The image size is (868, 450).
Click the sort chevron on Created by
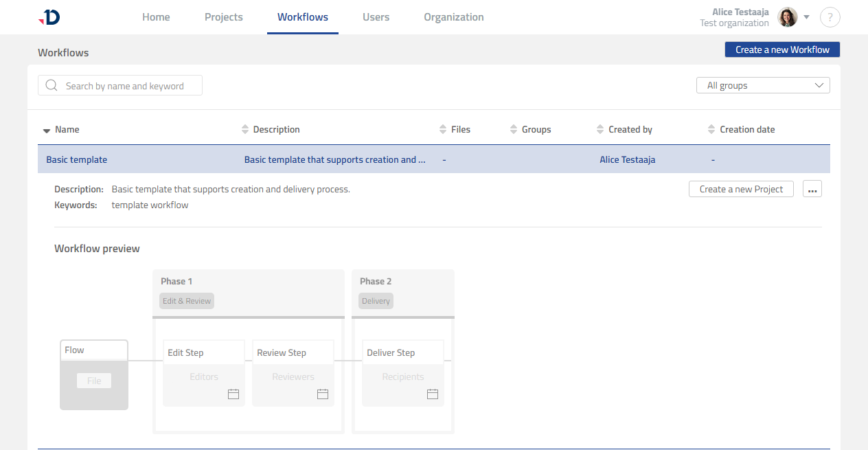pyautogui.click(x=599, y=129)
